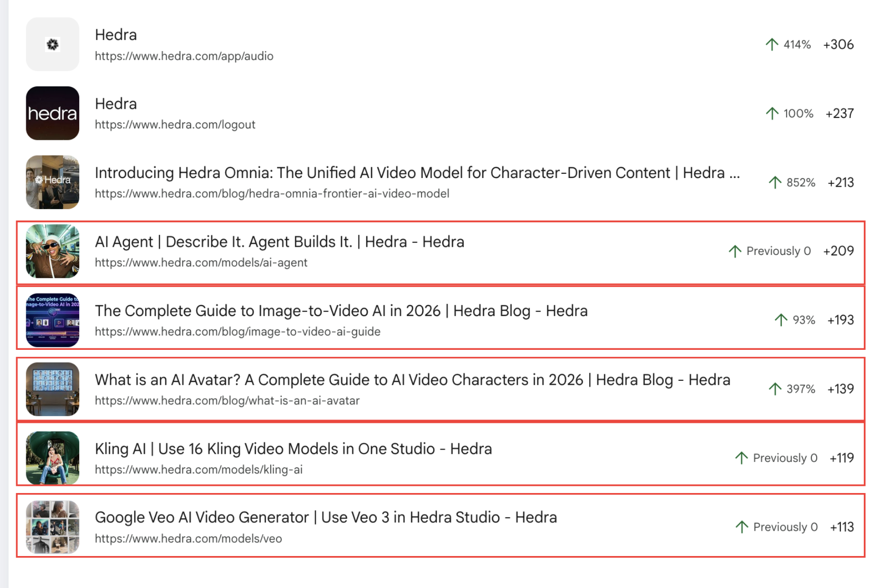Image resolution: width=871 pixels, height=588 pixels.
Task: Open the Image-to-Video guide thumbnail
Action: pos(53,320)
